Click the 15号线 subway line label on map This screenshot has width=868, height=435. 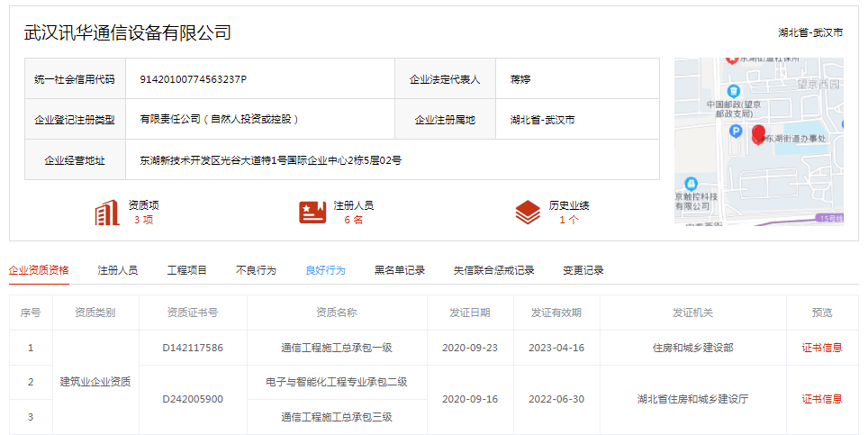[830, 218]
